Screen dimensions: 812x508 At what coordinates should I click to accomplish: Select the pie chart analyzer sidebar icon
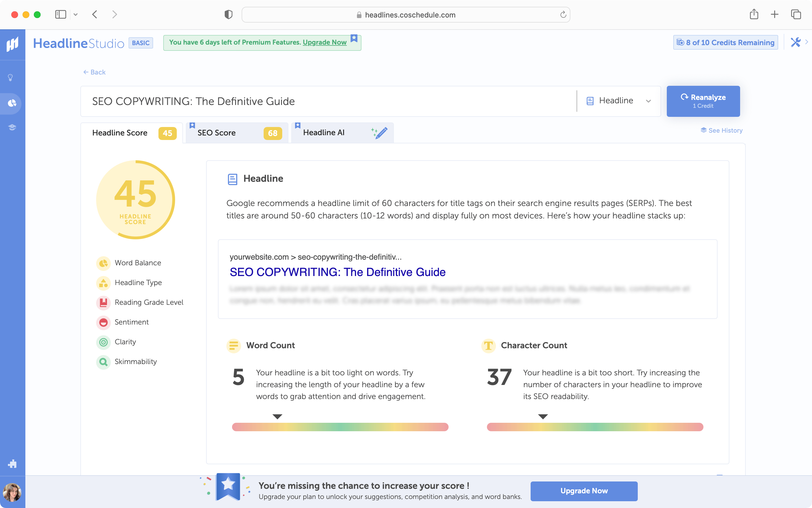(x=12, y=103)
